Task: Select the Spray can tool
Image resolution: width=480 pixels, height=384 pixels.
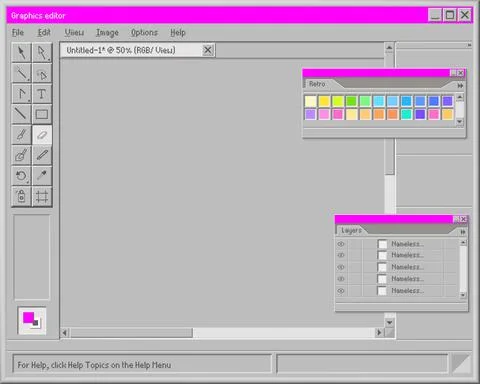Action: coord(22,196)
